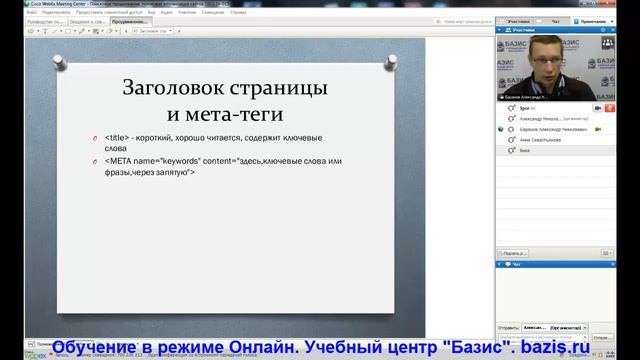Open the pointer tool dropdown arrow
The height and width of the screenshot is (360, 640).
[x=38, y=31]
